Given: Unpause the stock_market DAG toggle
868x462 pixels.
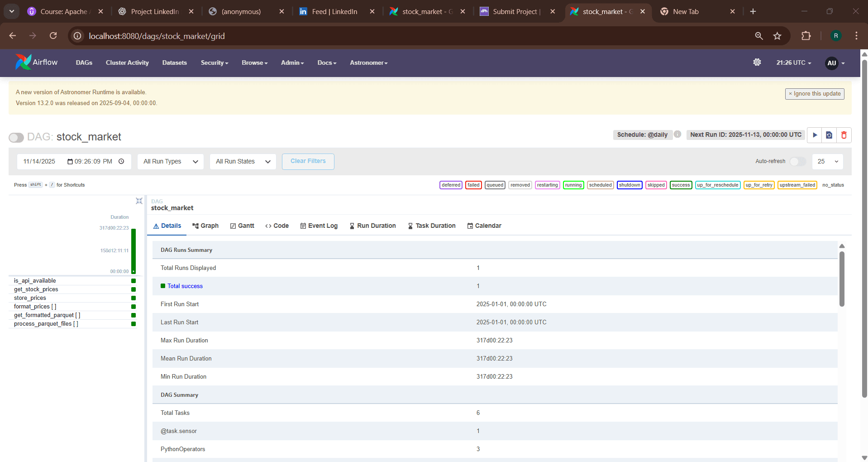Looking at the screenshot, I should pos(16,137).
